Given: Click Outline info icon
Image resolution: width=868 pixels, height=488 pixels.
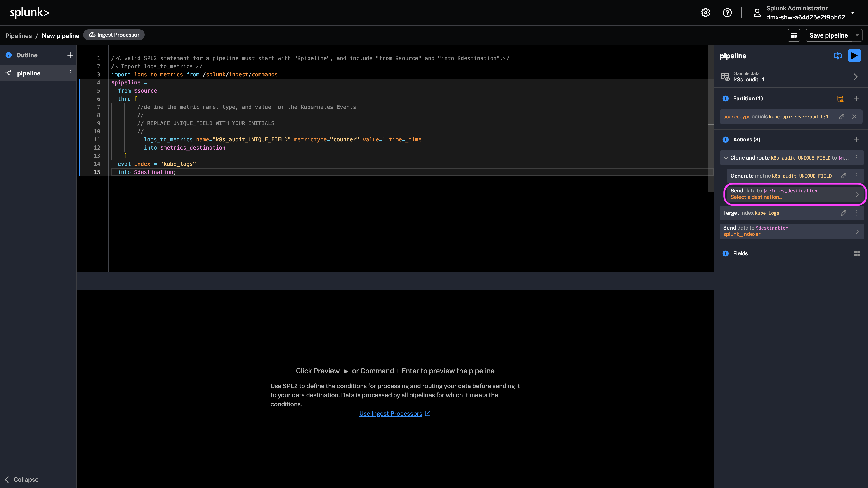Looking at the screenshot, I should click(9, 55).
